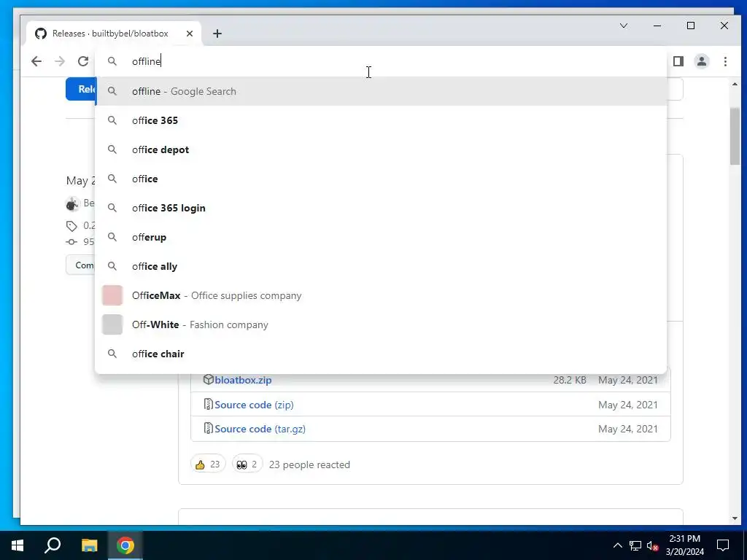Choose the 'office ally' suggestion

381,265
